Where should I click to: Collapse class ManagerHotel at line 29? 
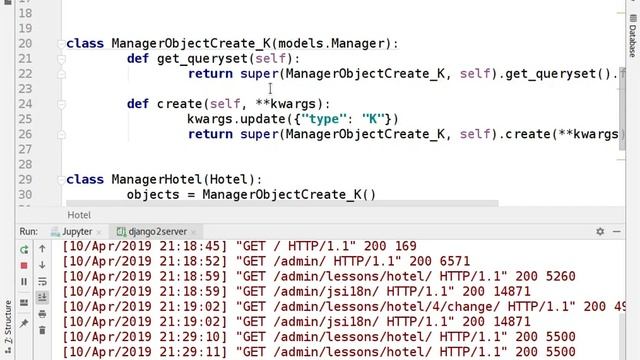[61, 180]
